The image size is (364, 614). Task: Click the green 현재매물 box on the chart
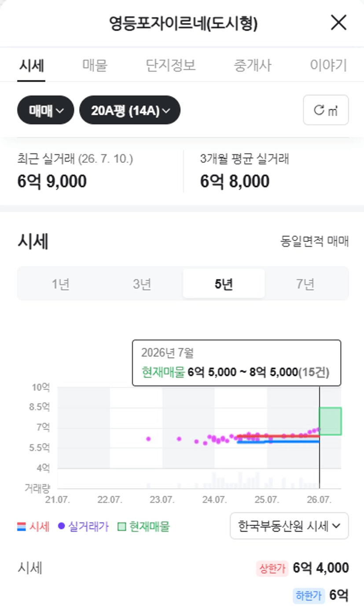[330, 421]
